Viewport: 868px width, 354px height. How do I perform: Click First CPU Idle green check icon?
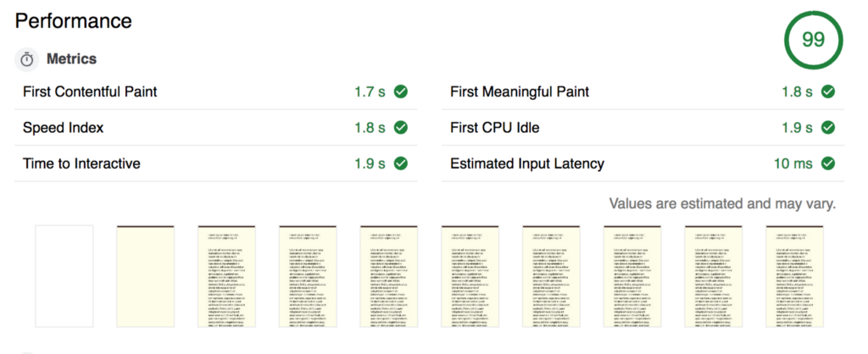828,128
